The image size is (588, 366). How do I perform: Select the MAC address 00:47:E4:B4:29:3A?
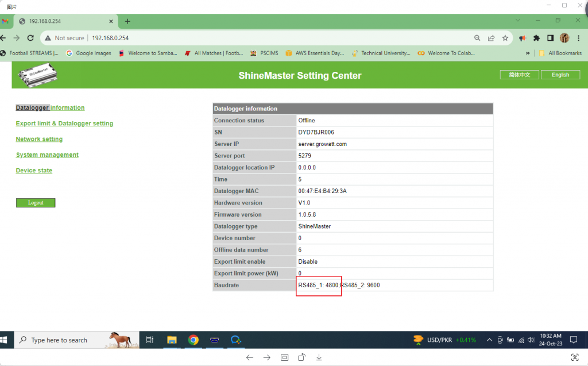[323, 191]
